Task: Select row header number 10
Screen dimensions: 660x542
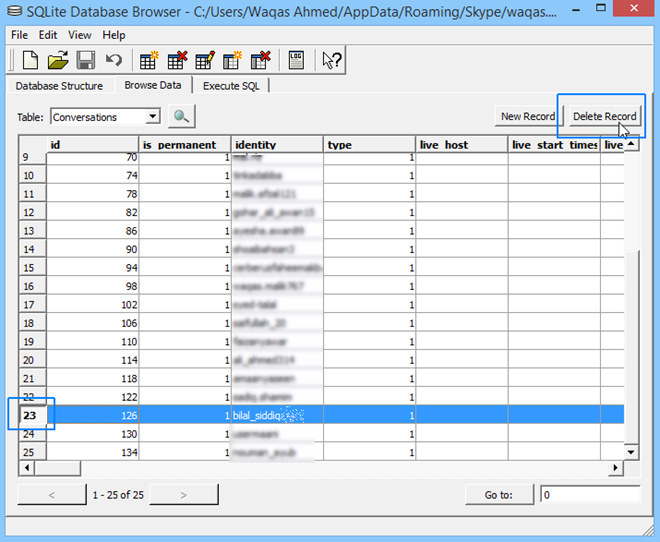Action: [x=32, y=175]
